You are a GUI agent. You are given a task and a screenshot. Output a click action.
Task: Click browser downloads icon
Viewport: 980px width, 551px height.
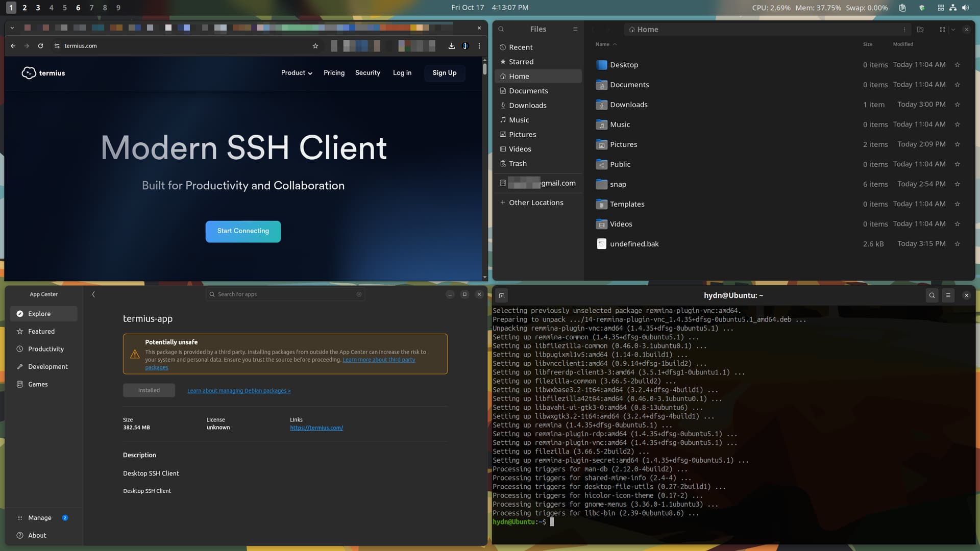(452, 46)
